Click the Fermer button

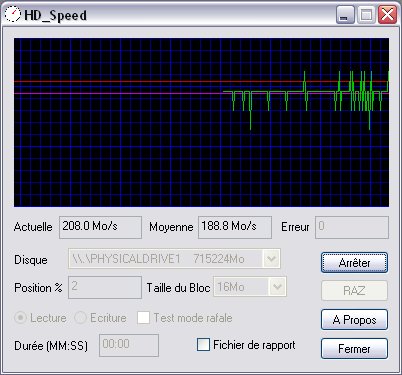(x=354, y=349)
